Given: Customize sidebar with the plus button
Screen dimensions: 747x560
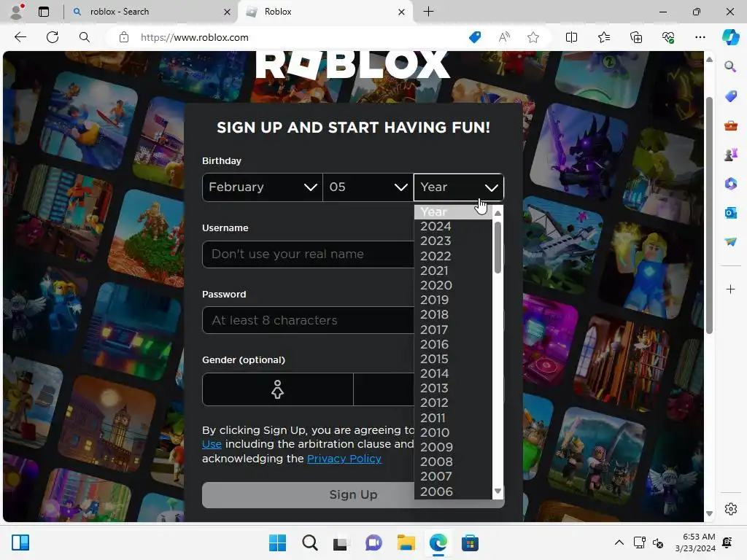Looking at the screenshot, I should [x=731, y=289].
